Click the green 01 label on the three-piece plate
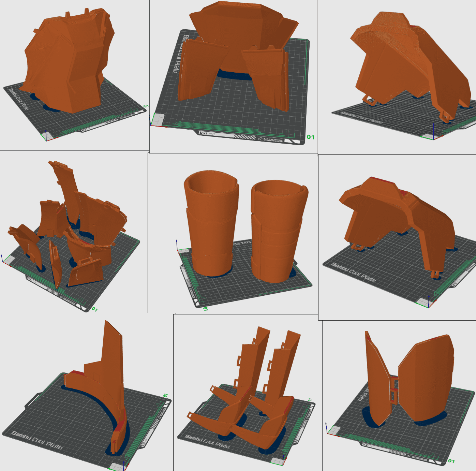 point(310,137)
